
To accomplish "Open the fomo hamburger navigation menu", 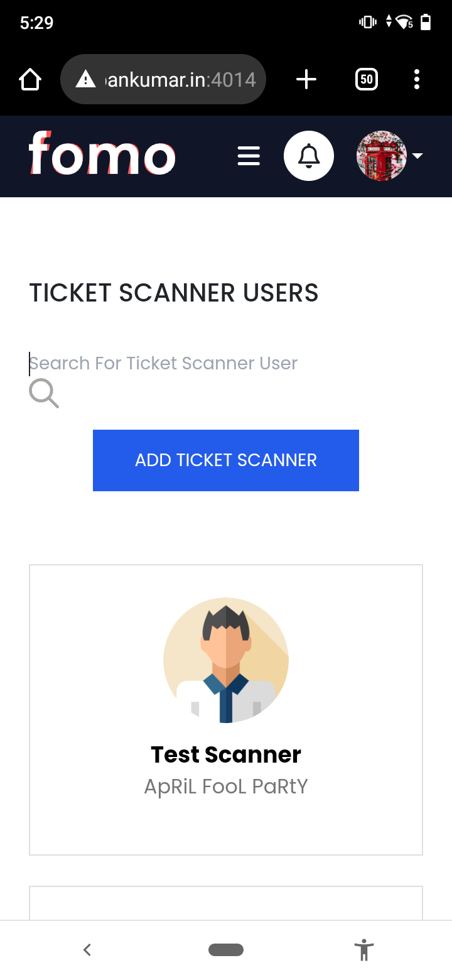I will 249,156.
